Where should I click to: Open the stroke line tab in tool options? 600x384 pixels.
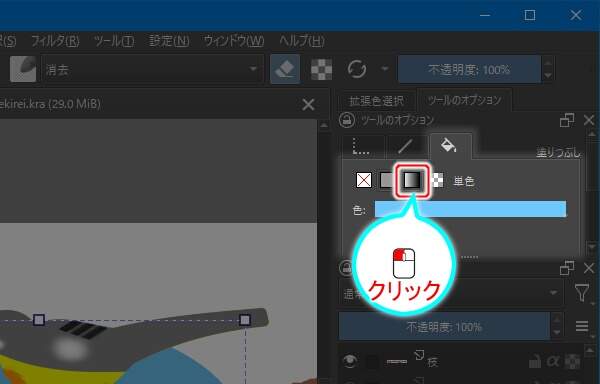click(x=406, y=146)
